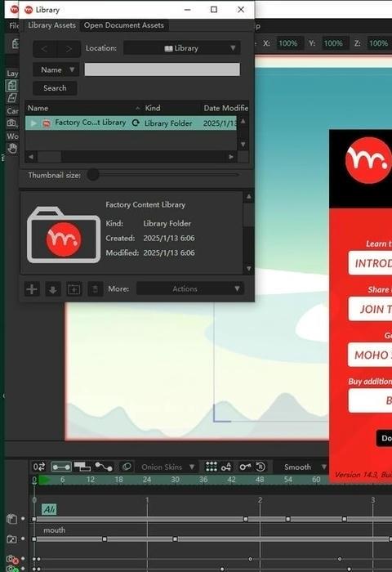Select the camera tool icon in the toolbox

coord(11,123)
